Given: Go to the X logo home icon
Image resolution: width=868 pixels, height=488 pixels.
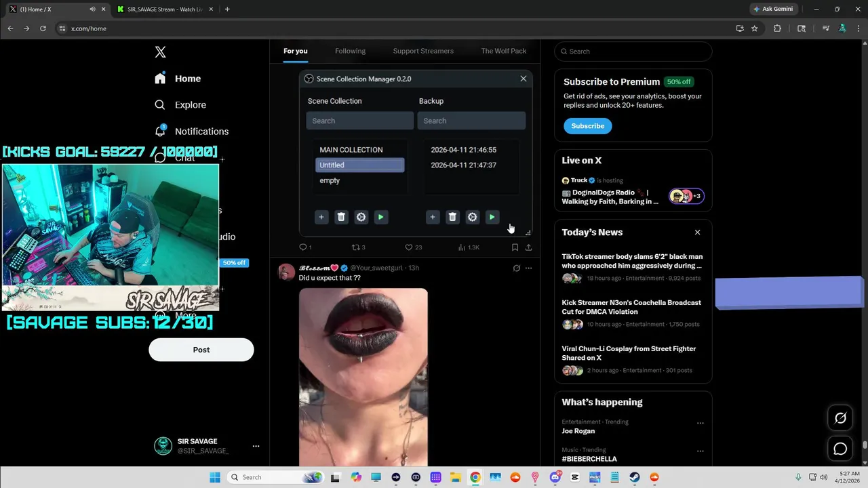Looking at the screenshot, I should click(160, 52).
